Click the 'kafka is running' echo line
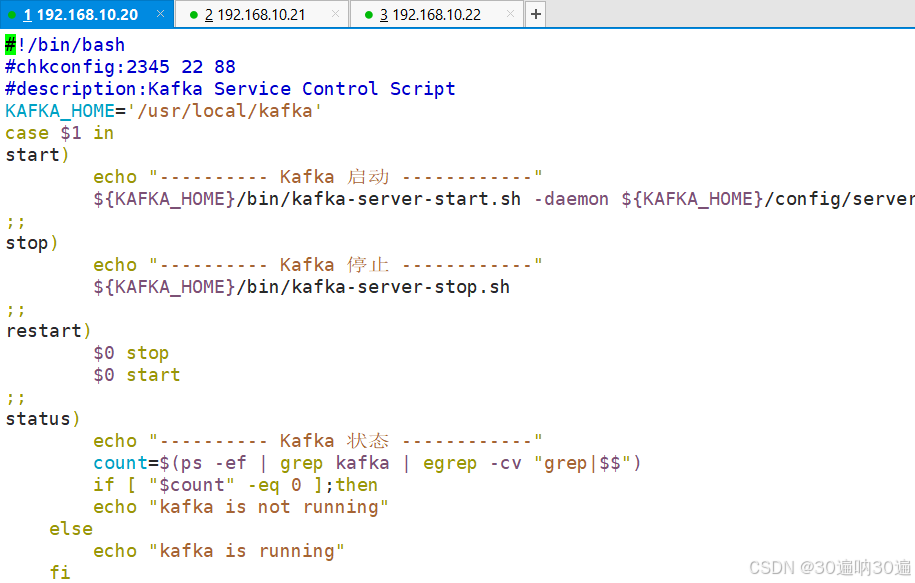This screenshot has width=915, height=583. pyautogui.click(x=219, y=551)
